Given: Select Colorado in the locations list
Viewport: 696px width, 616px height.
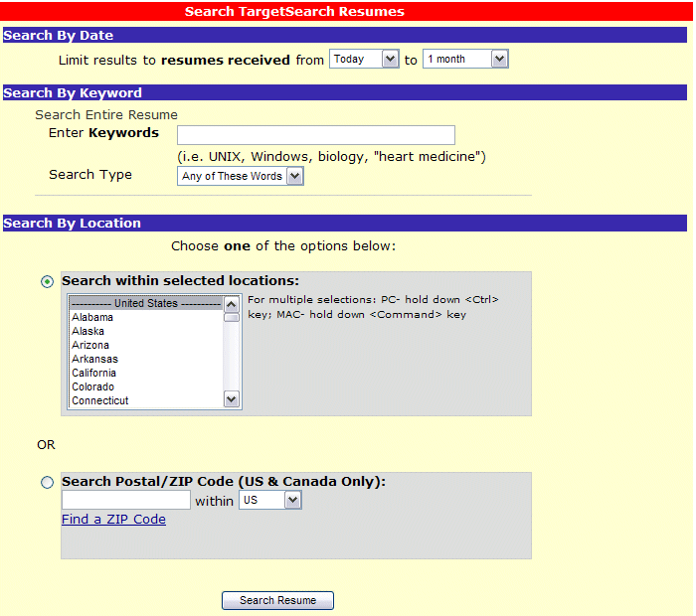Looking at the screenshot, I should pos(146,386).
